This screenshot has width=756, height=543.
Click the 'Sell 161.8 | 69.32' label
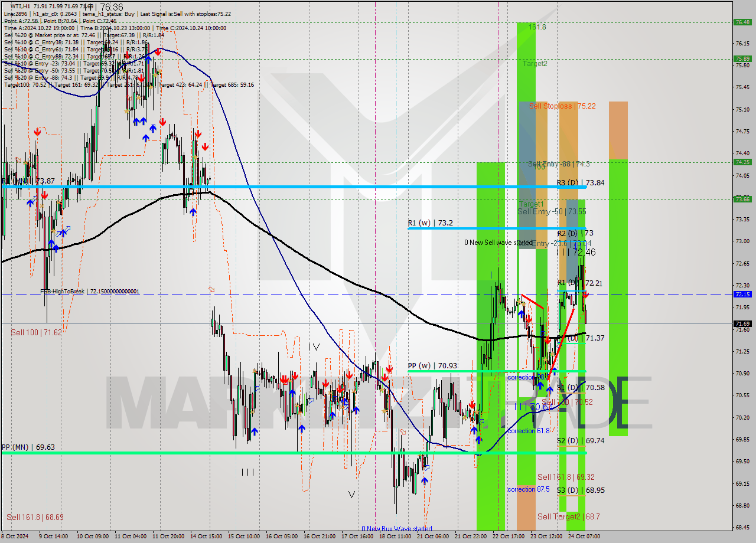[566, 477]
